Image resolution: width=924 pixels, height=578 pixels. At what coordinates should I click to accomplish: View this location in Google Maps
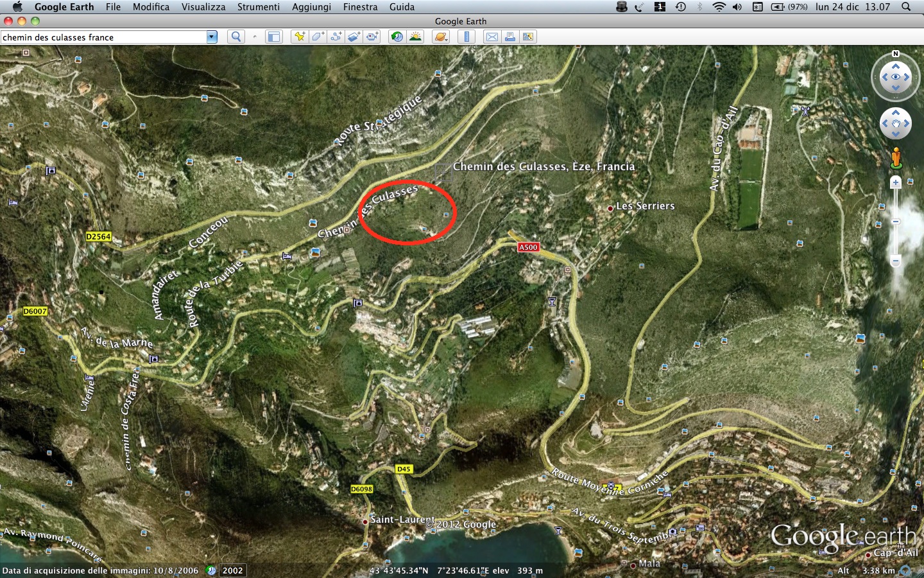coord(528,37)
